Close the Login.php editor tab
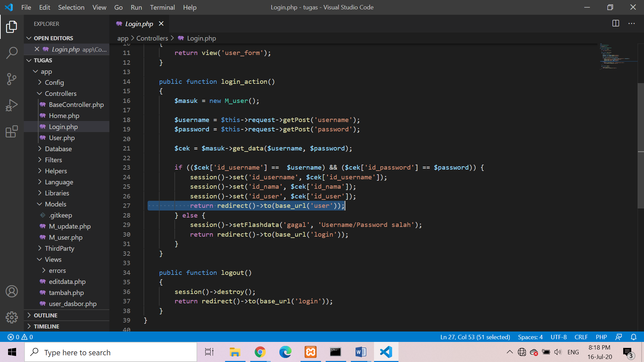The width and height of the screenshot is (644, 362). [x=161, y=23]
